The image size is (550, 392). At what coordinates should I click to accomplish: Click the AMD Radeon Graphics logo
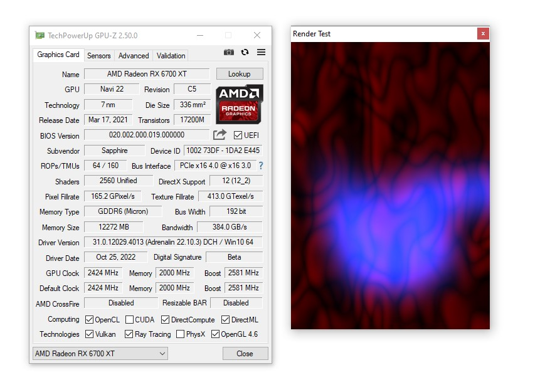239,104
